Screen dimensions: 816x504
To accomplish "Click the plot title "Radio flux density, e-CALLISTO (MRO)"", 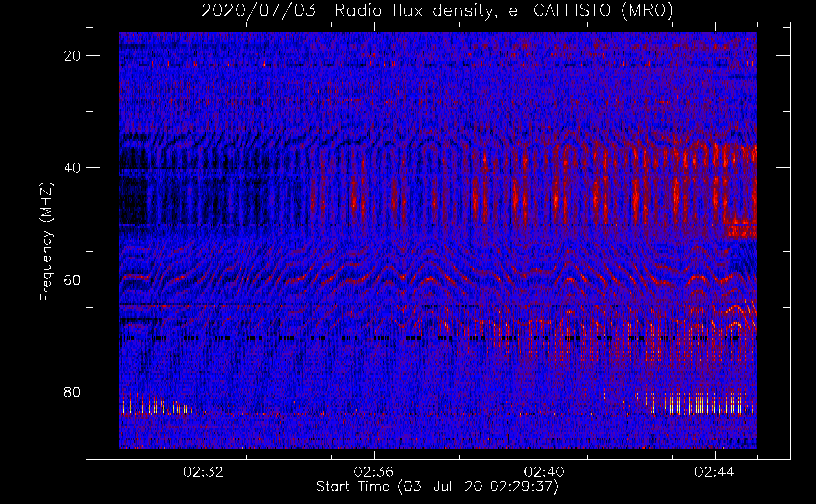I will (x=504, y=10).
